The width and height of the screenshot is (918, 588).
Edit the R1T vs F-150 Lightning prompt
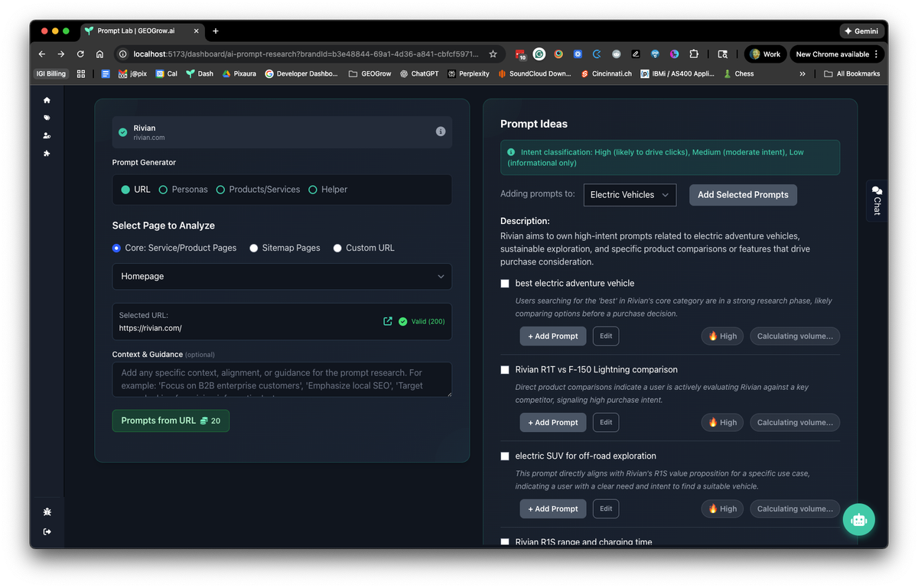click(x=606, y=422)
